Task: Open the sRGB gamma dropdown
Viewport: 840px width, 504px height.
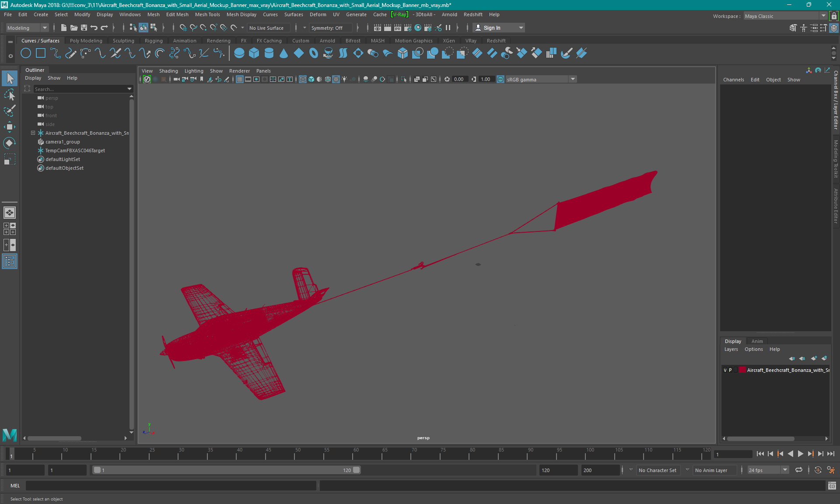Action: (541, 79)
